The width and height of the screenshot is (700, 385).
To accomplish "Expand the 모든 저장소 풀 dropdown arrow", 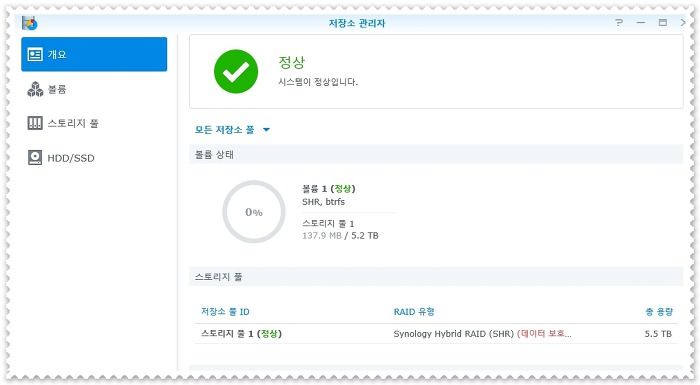I will click(x=267, y=130).
